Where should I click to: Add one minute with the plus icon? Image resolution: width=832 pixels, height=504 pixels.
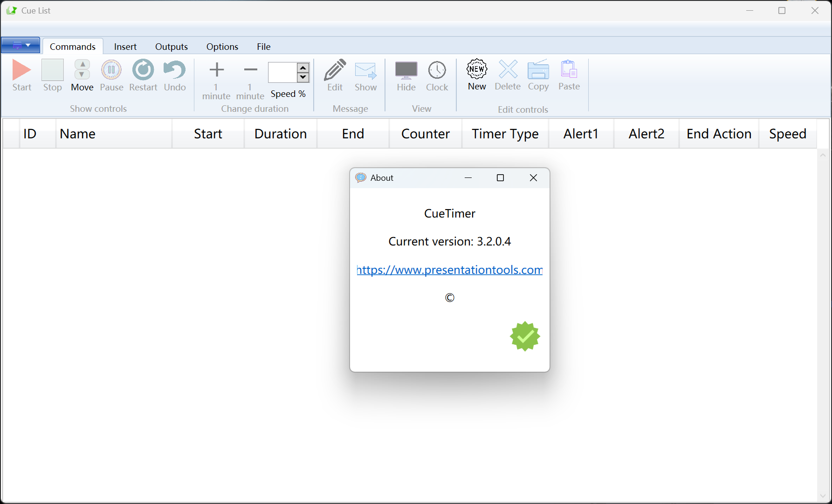tap(216, 70)
